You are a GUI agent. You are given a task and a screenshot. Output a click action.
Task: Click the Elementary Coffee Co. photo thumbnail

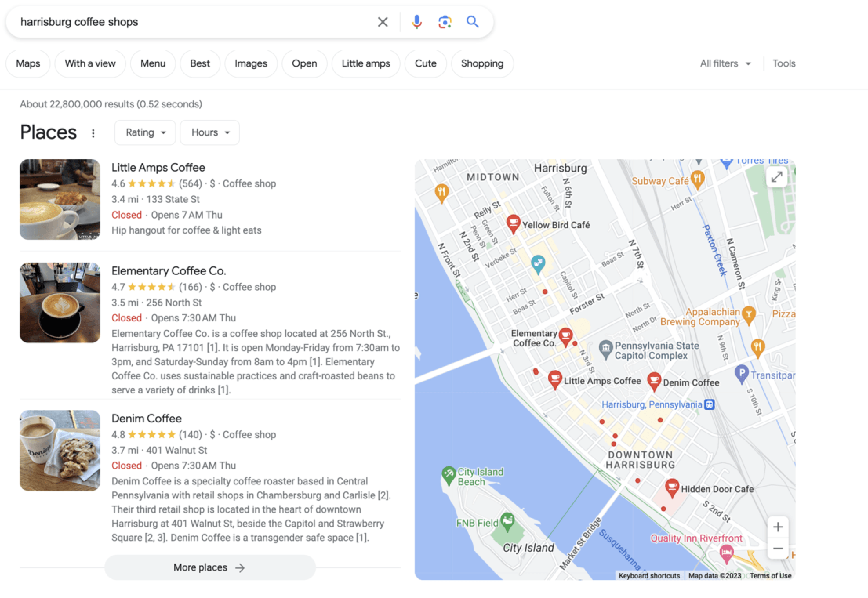click(x=60, y=303)
